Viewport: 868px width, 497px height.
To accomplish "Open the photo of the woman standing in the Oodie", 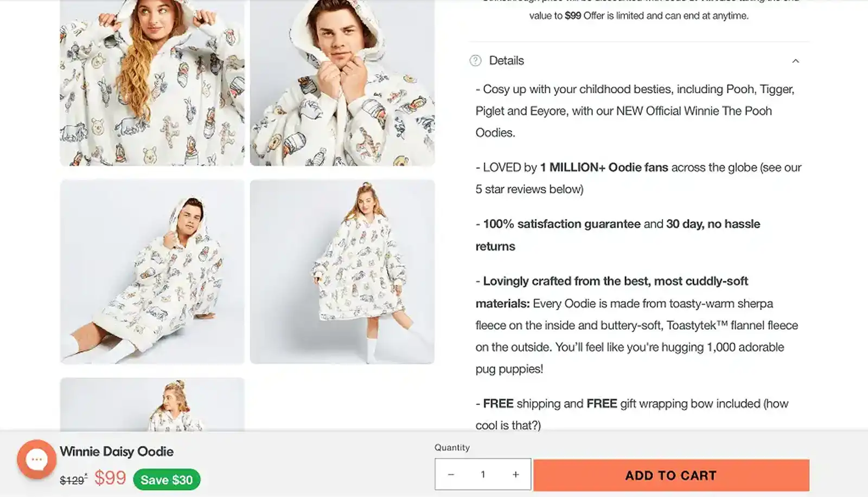I will pyautogui.click(x=342, y=271).
